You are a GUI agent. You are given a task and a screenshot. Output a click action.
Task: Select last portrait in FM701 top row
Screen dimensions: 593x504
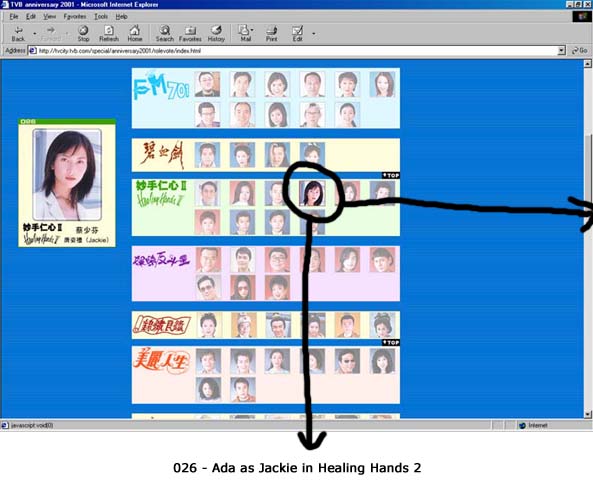(382, 84)
